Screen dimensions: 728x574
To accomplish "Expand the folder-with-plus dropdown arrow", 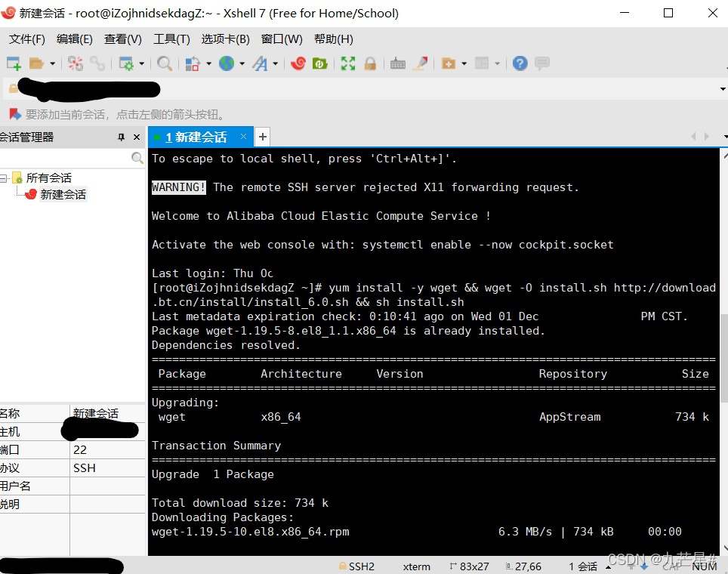I will click(464, 63).
